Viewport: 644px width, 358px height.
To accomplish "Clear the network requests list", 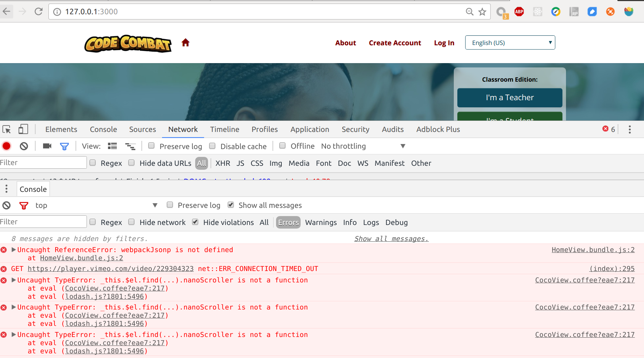I will [24, 146].
